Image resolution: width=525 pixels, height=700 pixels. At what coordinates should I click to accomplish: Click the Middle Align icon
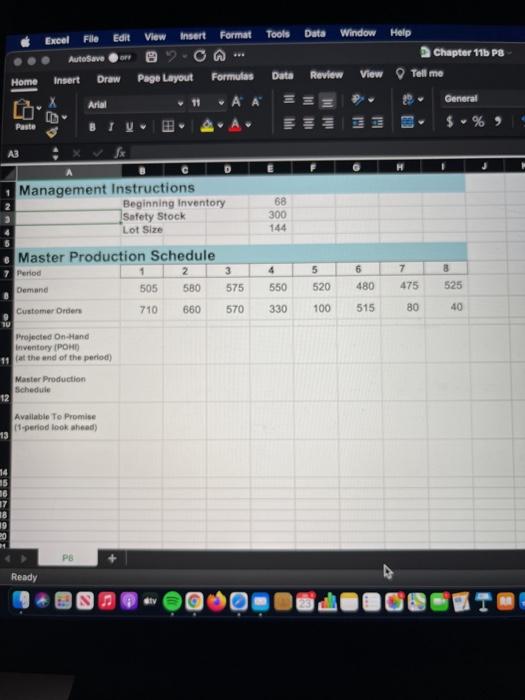(x=308, y=100)
